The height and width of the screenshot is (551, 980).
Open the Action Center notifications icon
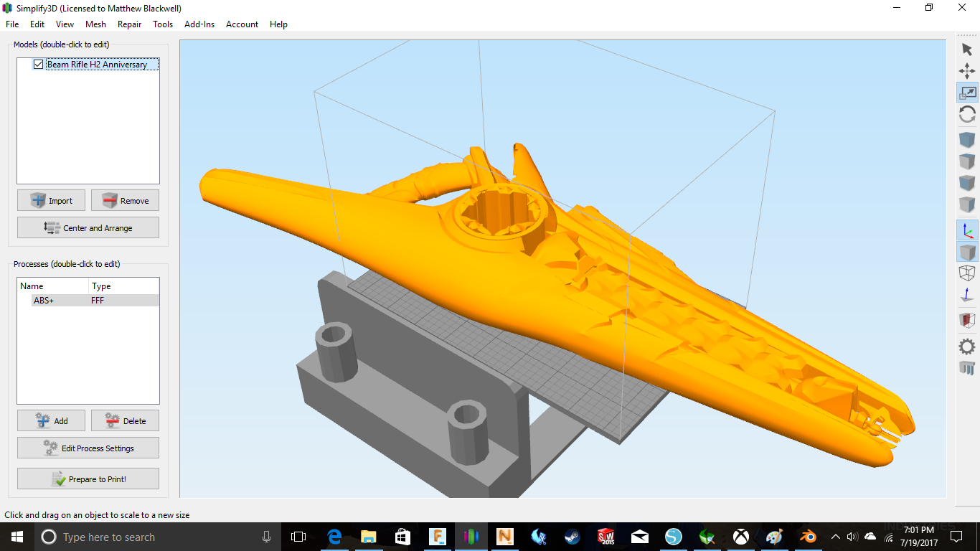tap(956, 537)
